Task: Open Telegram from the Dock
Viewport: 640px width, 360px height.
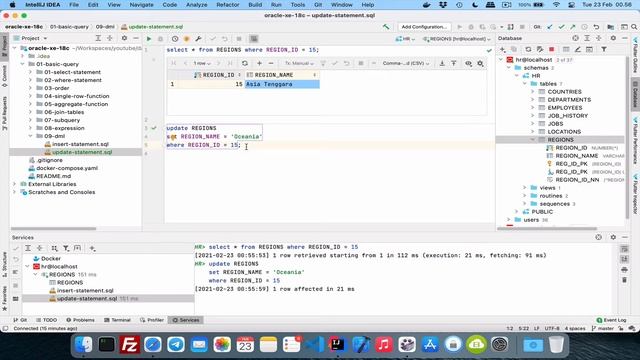Action: coord(176,345)
